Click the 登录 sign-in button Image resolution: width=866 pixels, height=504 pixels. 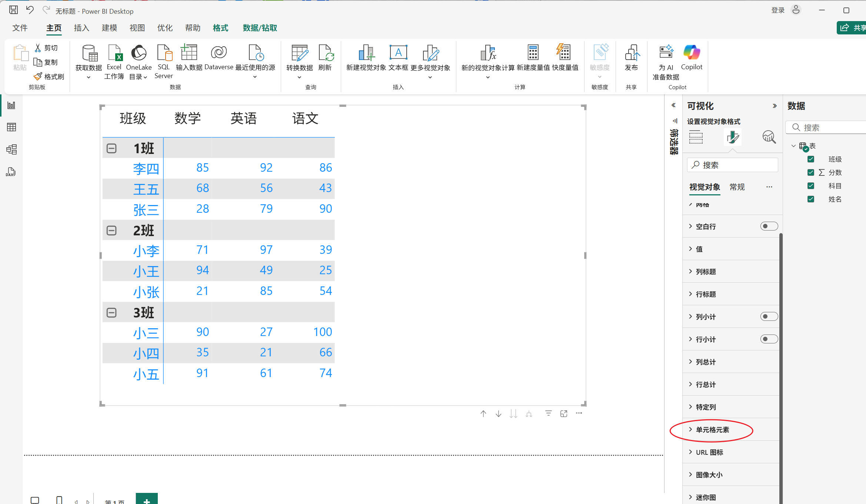(778, 10)
